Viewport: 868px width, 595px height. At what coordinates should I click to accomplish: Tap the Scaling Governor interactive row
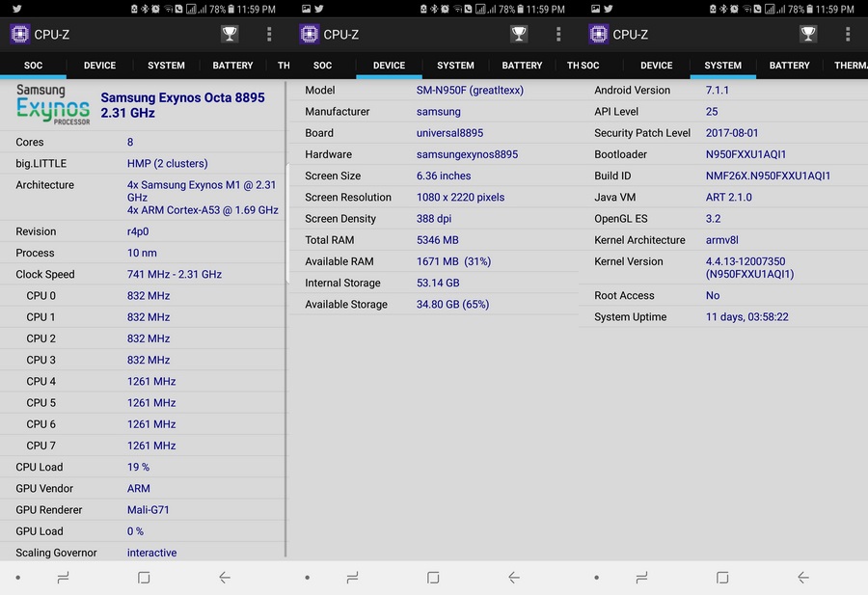[143, 553]
